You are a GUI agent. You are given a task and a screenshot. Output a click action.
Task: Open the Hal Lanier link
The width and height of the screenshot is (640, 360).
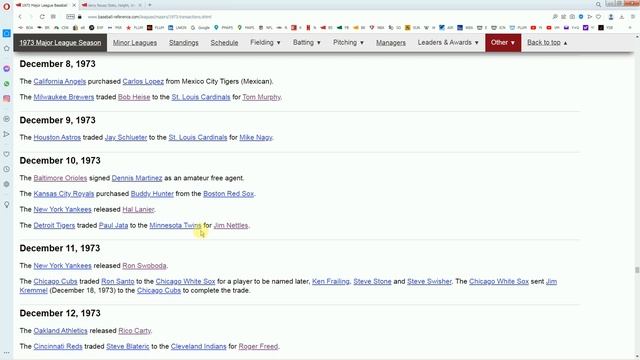138,209
